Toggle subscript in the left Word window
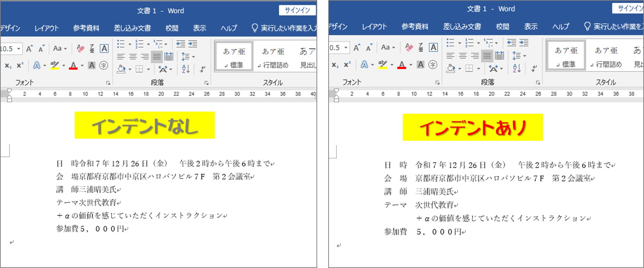Viewport: 644px width, 268px height. click(x=8, y=65)
